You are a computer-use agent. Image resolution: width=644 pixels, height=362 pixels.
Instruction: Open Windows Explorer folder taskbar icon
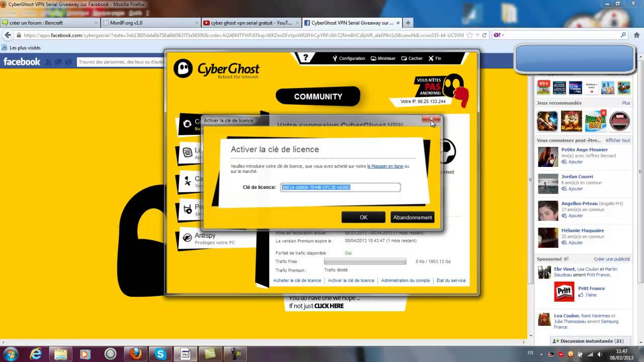pos(60,354)
